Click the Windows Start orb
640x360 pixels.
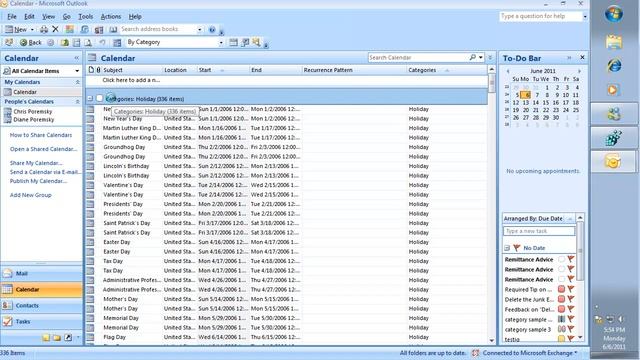tap(614, 15)
